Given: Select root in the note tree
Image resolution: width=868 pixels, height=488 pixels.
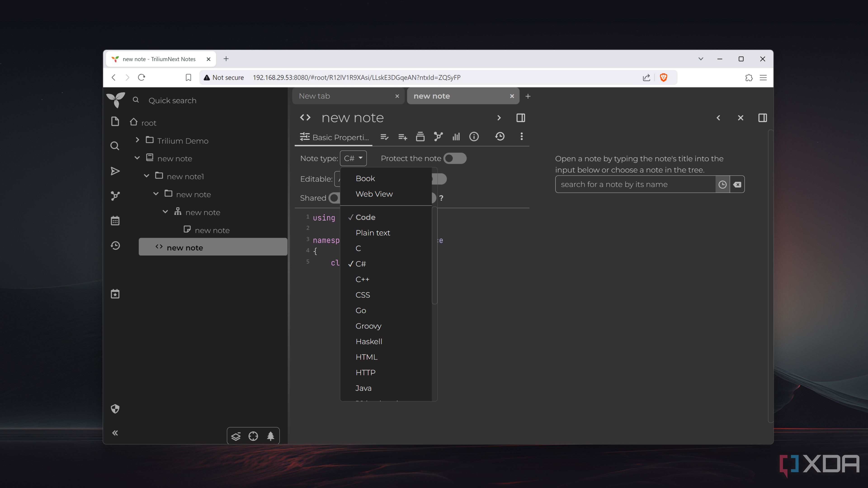Looking at the screenshot, I should pos(149,123).
